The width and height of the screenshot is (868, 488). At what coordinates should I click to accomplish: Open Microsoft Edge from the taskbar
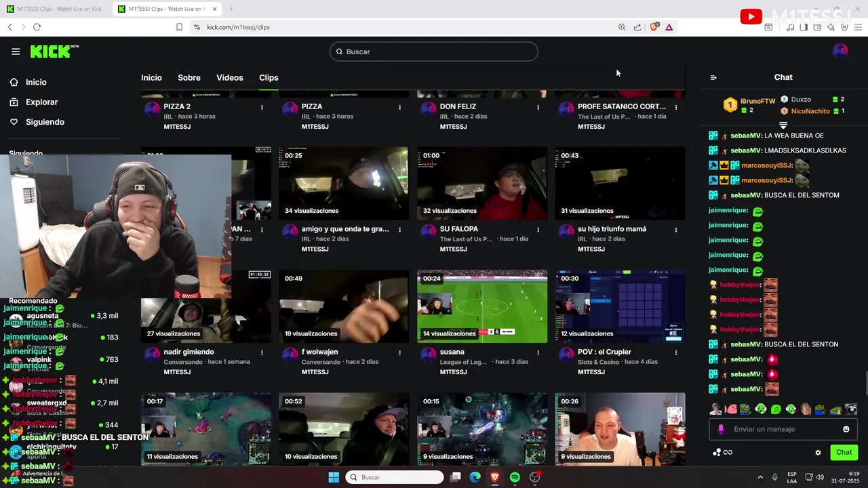point(475,477)
